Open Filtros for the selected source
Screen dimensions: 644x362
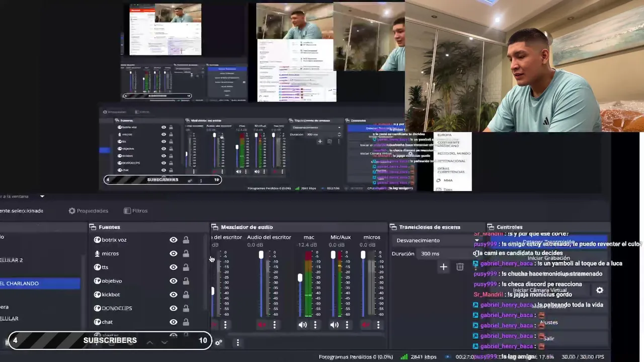click(x=135, y=211)
